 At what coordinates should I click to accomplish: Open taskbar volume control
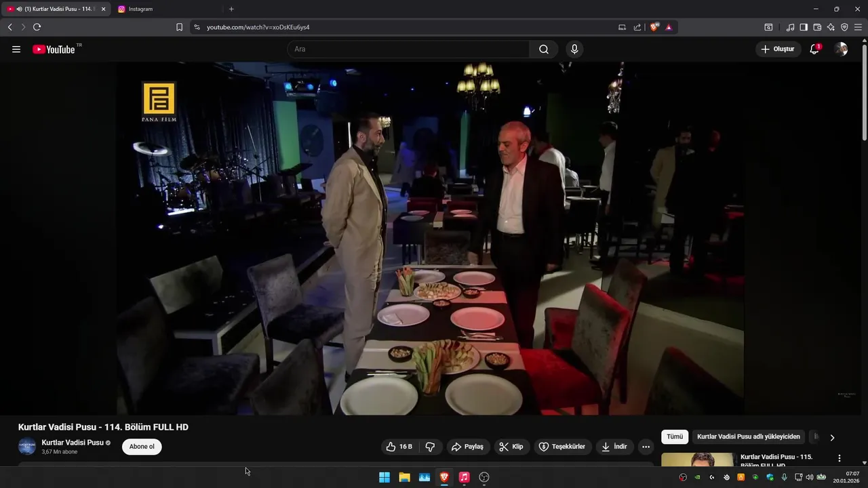809,477
